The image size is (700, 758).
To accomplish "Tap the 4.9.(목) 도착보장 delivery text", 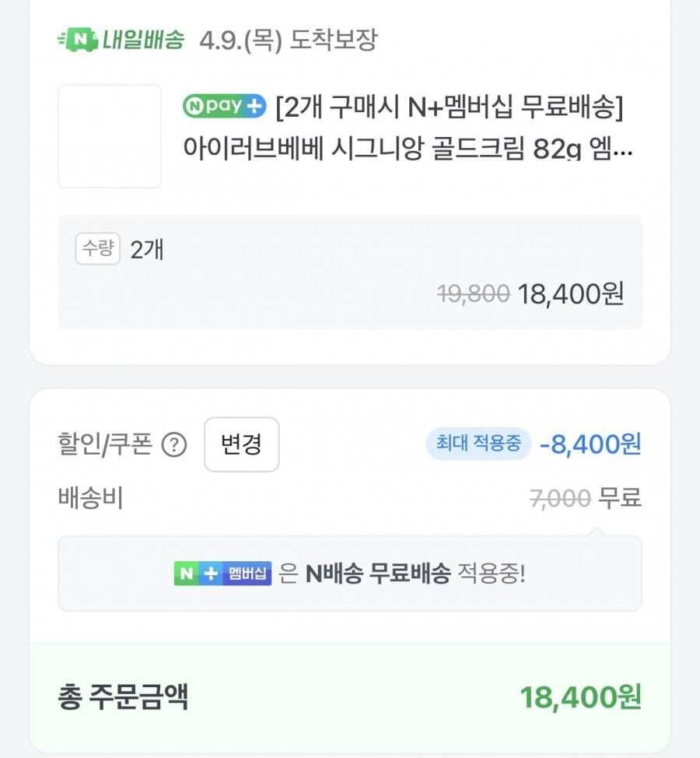I will [288, 40].
